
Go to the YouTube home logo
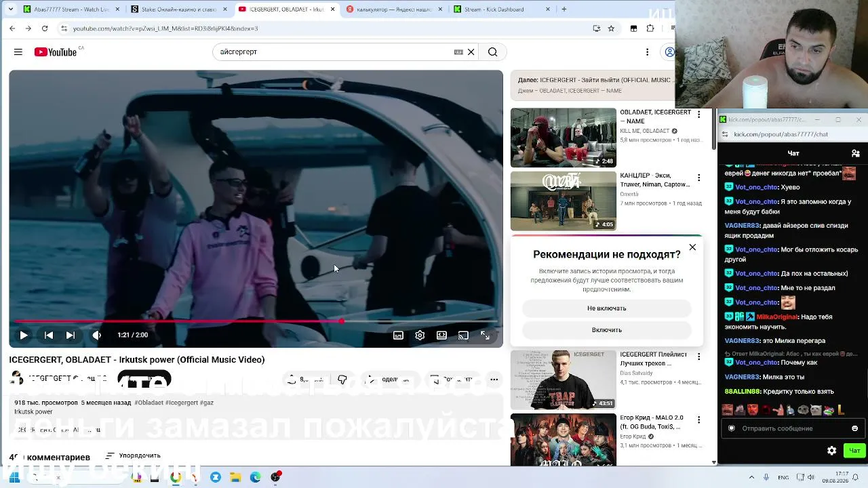coord(56,52)
